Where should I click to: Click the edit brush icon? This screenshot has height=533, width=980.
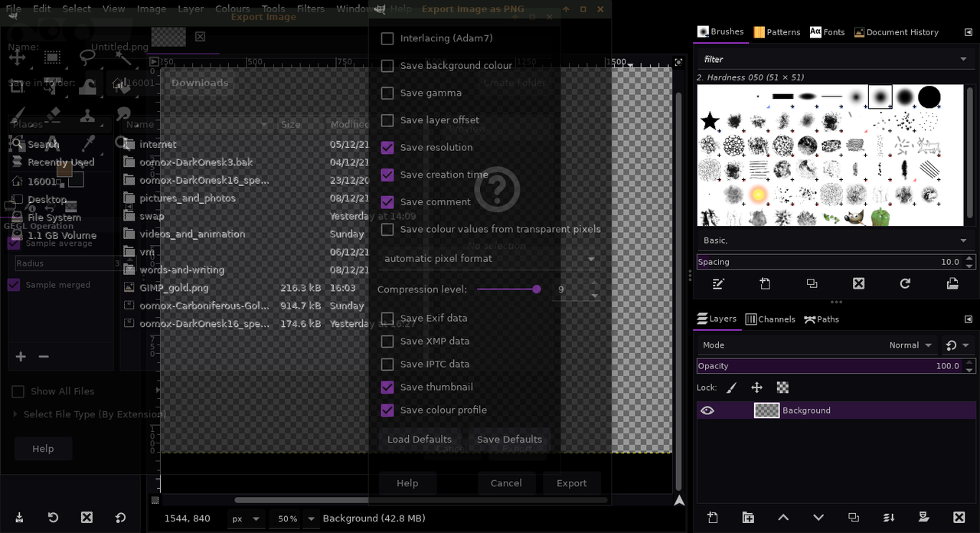pos(718,283)
